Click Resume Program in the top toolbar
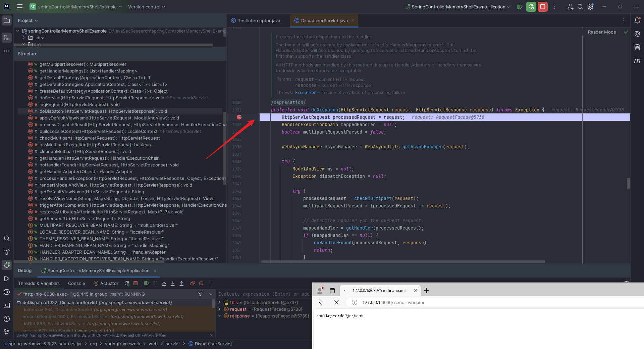644x349 pixels. pos(520,7)
